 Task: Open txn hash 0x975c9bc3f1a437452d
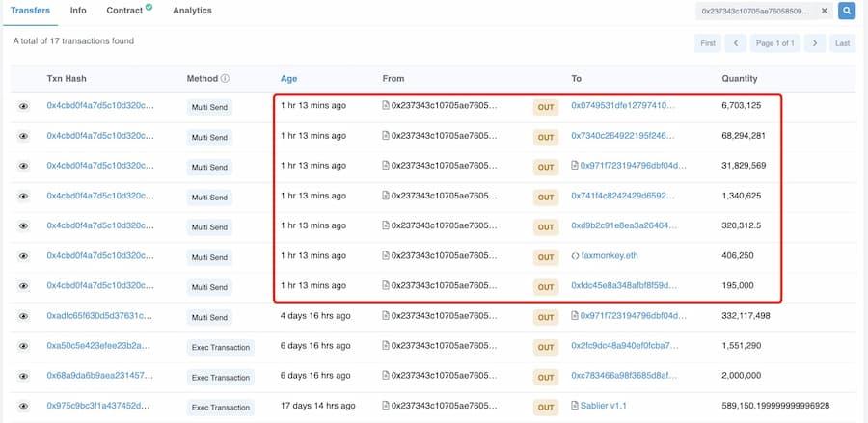click(98, 406)
